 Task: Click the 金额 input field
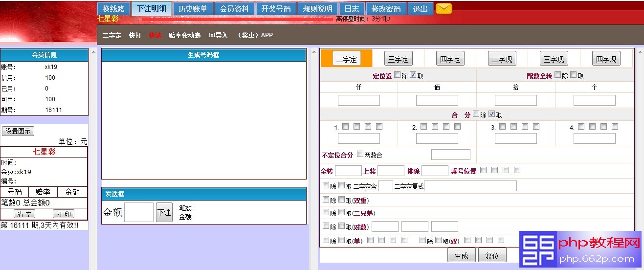pos(139,212)
